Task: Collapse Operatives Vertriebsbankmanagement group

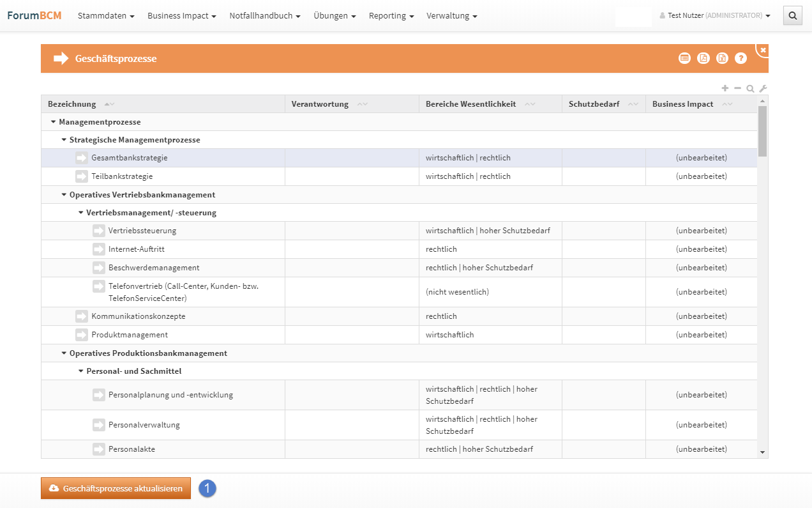Action: coord(64,195)
